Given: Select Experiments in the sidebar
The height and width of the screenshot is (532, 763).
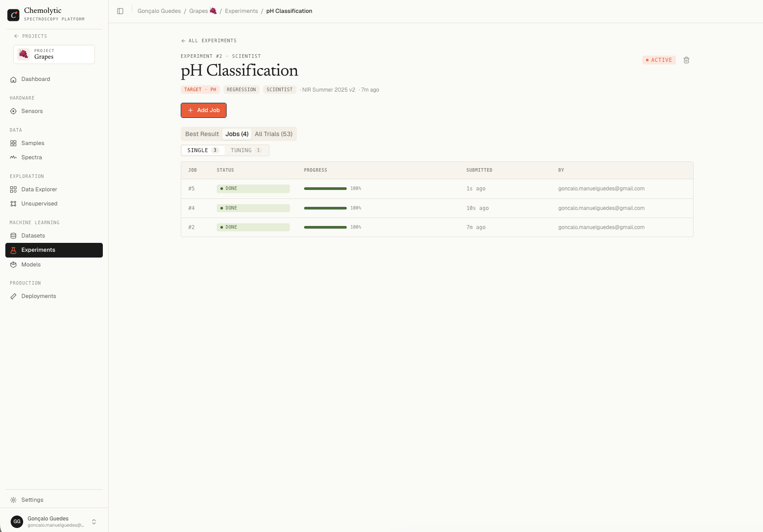Looking at the screenshot, I should (54, 250).
